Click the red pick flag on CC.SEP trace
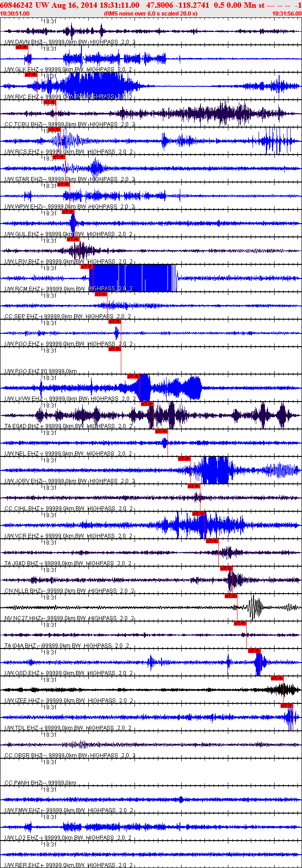Image resolution: width=302 pixels, height=868 pixels. (101, 294)
